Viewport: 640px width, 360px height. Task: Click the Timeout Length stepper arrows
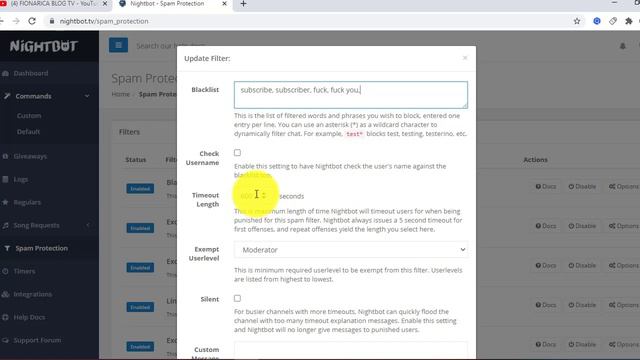click(x=264, y=196)
